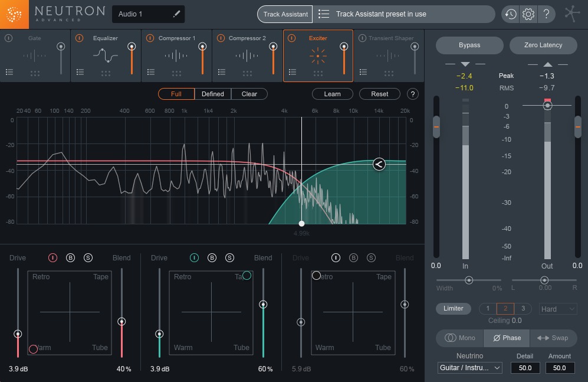Screen dimensions: 588x382
Task: Click the Reset button
Action: (379, 94)
